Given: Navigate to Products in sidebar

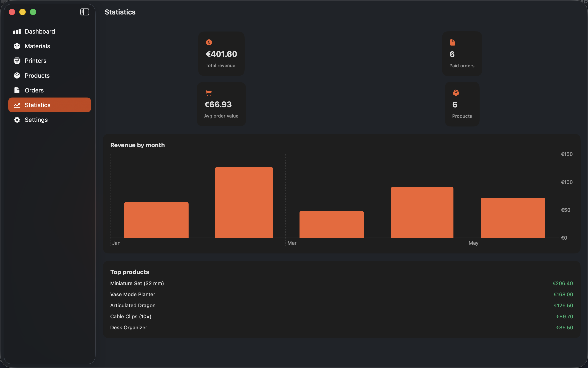Looking at the screenshot, I should (x=50, y=76).
